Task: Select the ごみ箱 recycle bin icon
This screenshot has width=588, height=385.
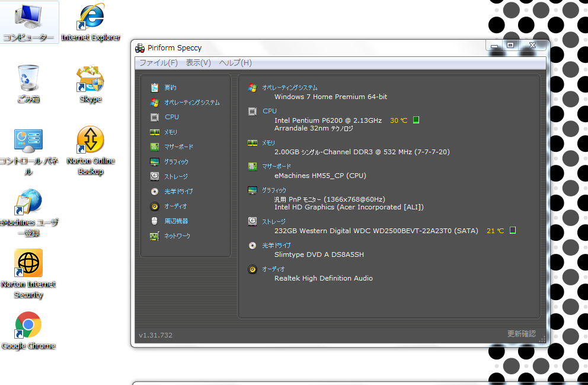Action: 28,84
